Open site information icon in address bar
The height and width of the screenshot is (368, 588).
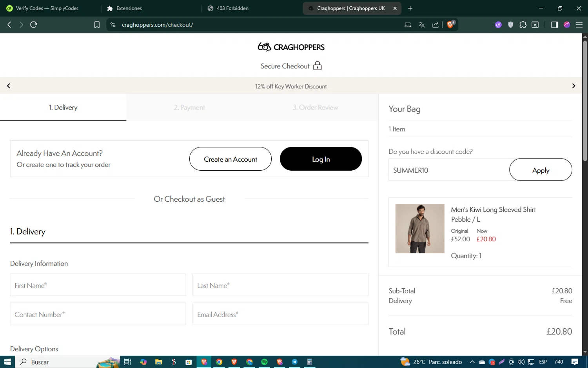(x=113, y=25)
